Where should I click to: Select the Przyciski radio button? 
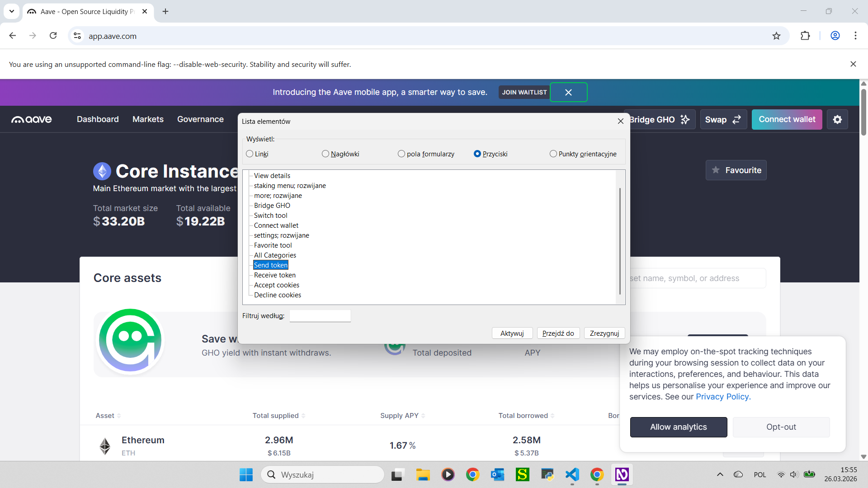point(477,154)
